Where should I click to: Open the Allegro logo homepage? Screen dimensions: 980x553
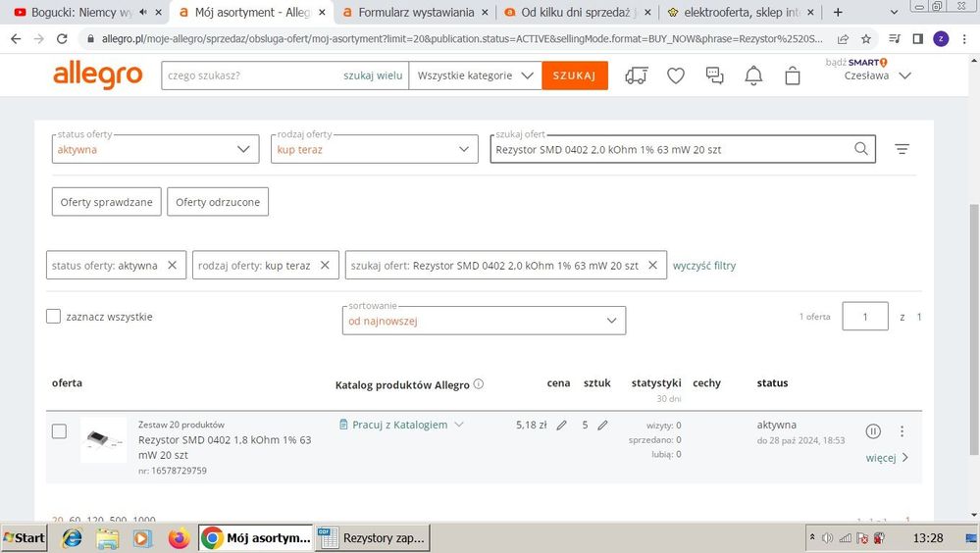pyautogui.click(x=97, y=75)
